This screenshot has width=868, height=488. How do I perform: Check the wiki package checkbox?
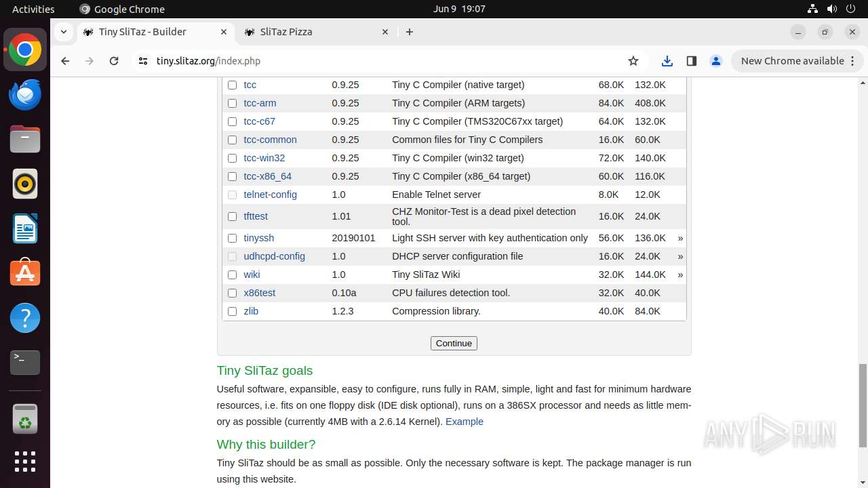[x=232, y=274]
